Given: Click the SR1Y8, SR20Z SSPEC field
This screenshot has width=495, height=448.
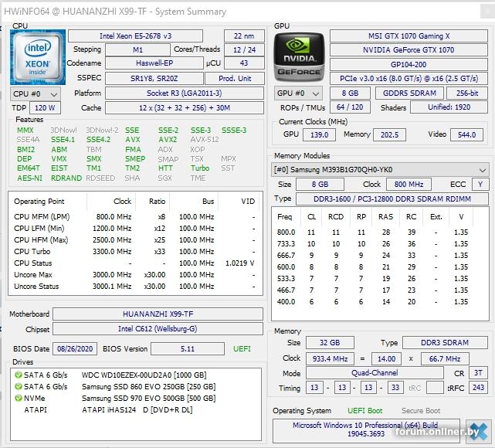Looking at the screenshot, I should [x=154, y=78].
